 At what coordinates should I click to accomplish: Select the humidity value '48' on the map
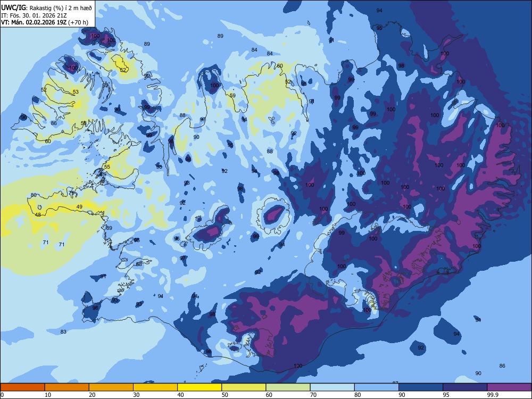coord(38,215)
